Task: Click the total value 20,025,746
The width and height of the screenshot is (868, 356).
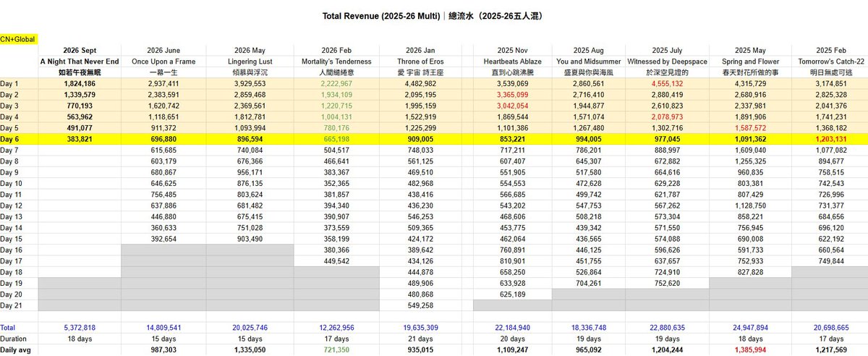Action: (x=250, y=327)
